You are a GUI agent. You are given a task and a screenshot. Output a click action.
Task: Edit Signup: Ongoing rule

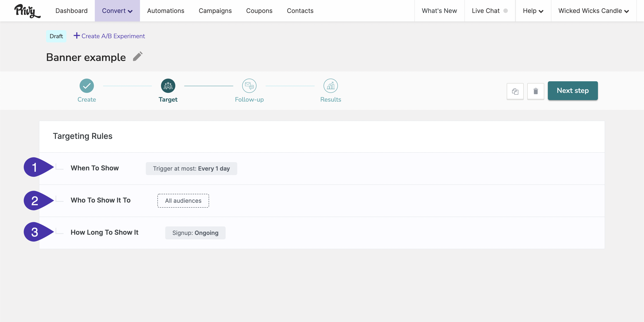point(195,233)
